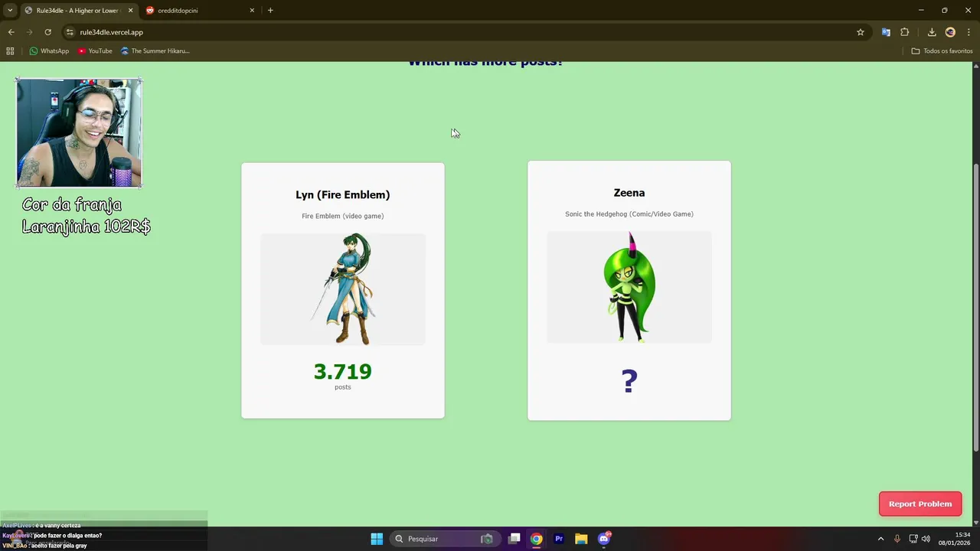Open the tab search dropdown arrow
Viewport: 980px width, 551px height.
[10, 11]
